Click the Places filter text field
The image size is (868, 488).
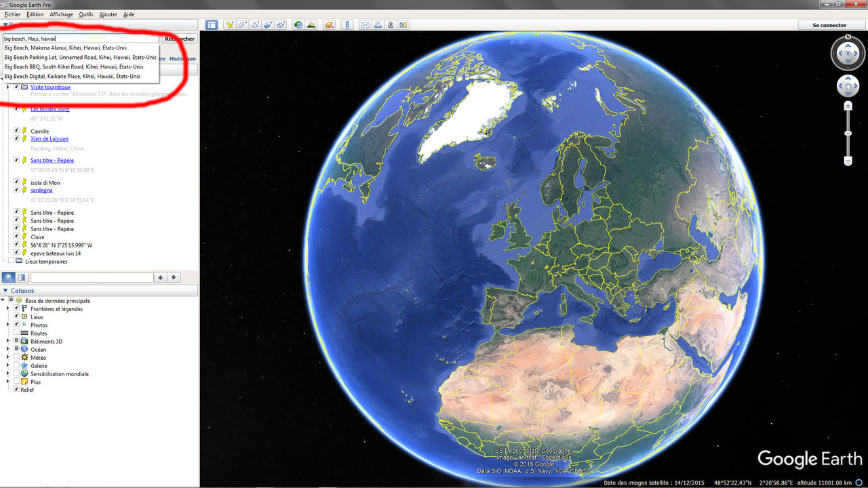tap(92, 277)
